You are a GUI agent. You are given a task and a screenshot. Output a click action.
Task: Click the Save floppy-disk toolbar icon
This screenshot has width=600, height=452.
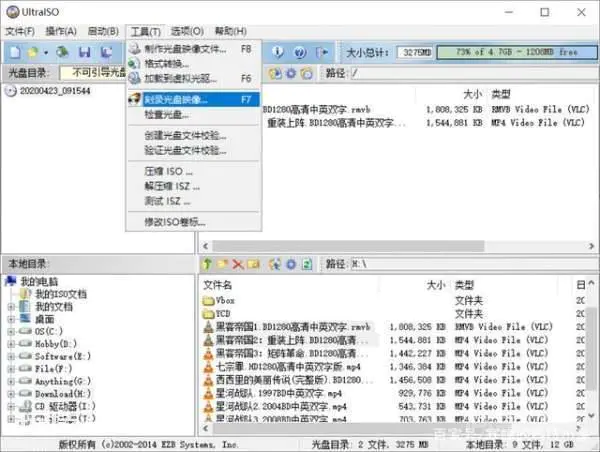click(x=85, y=52)
